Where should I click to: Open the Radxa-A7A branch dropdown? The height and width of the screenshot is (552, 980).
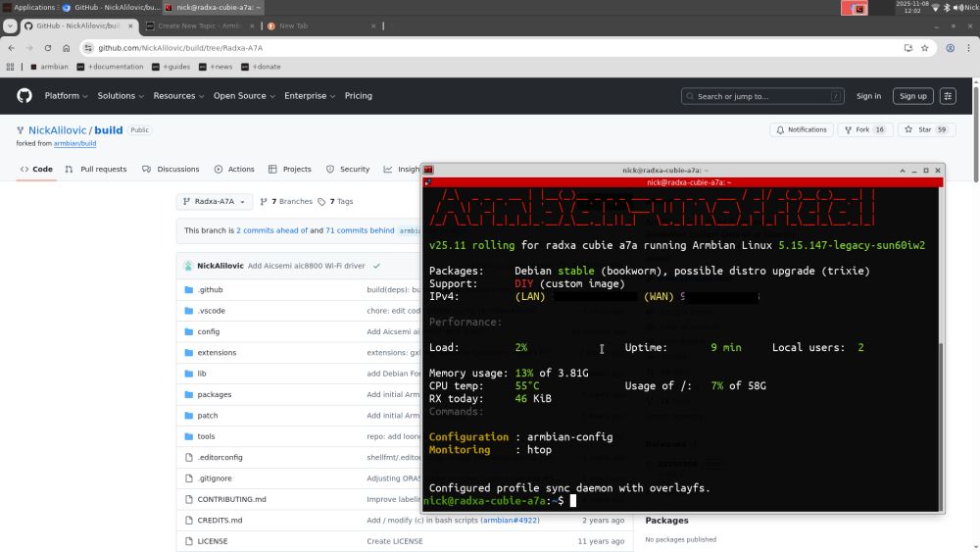click(215, 201)
